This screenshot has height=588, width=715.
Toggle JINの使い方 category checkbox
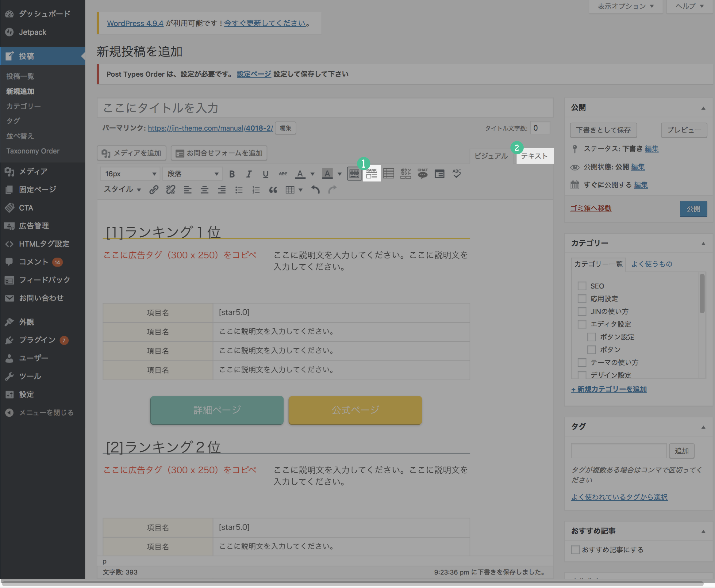click(581, 311)
